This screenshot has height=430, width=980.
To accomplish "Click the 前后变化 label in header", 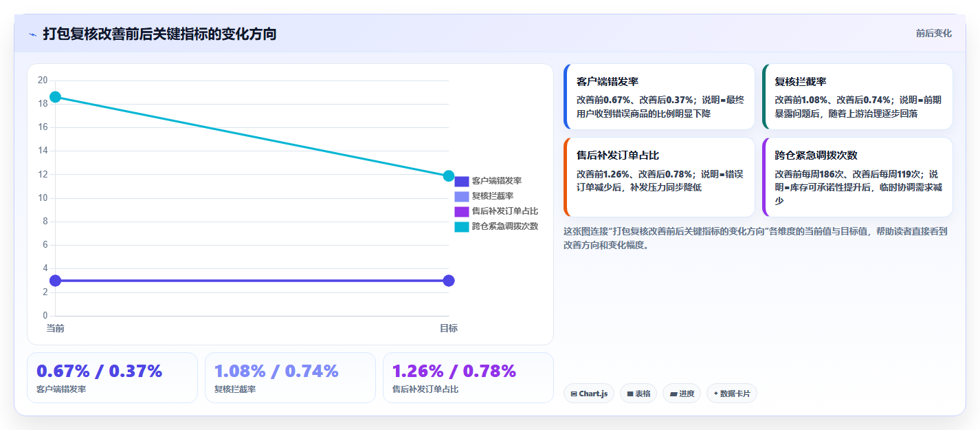I will click(933, 33).
